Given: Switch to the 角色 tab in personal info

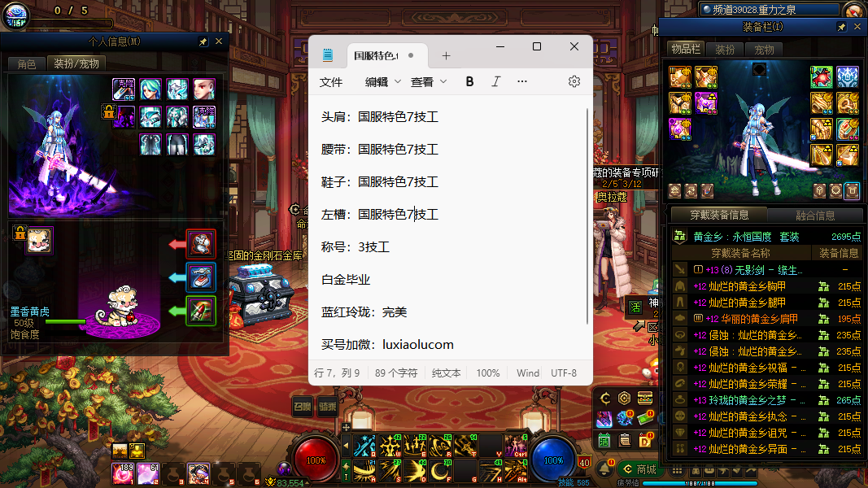Looking at the screenshot, I should (26, 63).
